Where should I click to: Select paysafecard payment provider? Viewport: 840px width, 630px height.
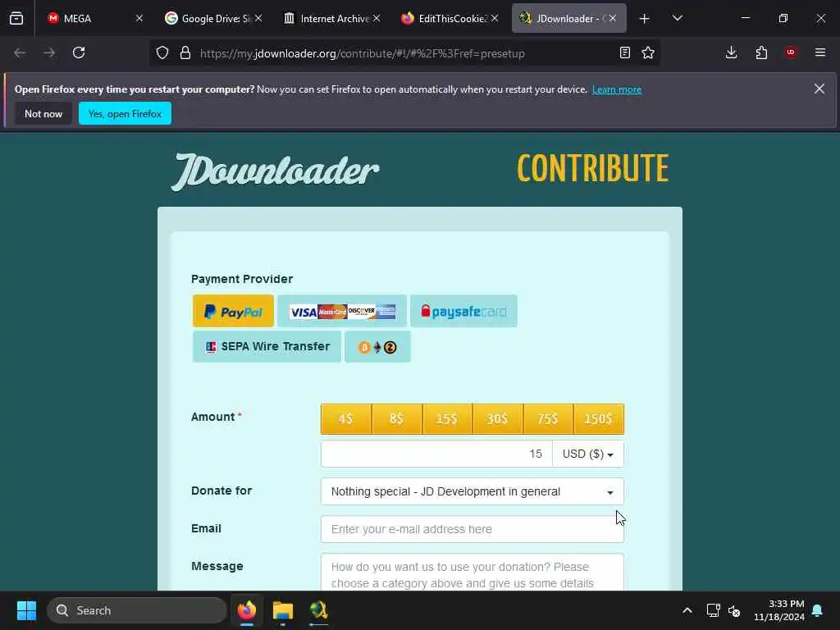click(x=463, y=311)
